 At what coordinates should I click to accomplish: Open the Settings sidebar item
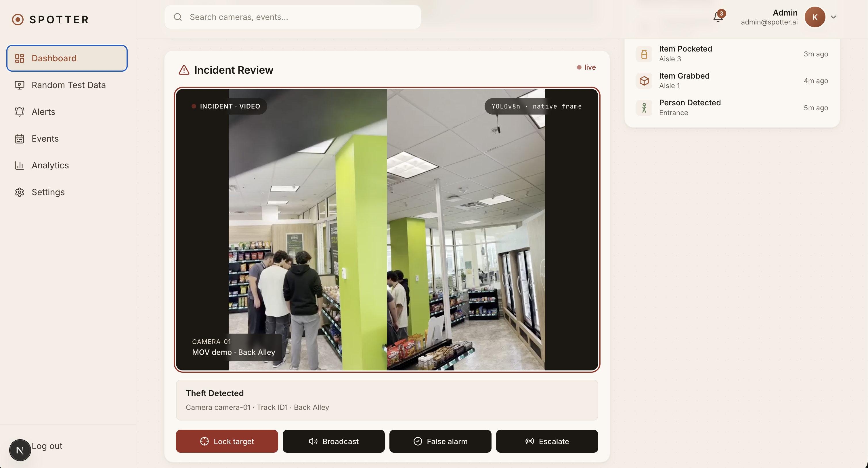click(48, 192)
